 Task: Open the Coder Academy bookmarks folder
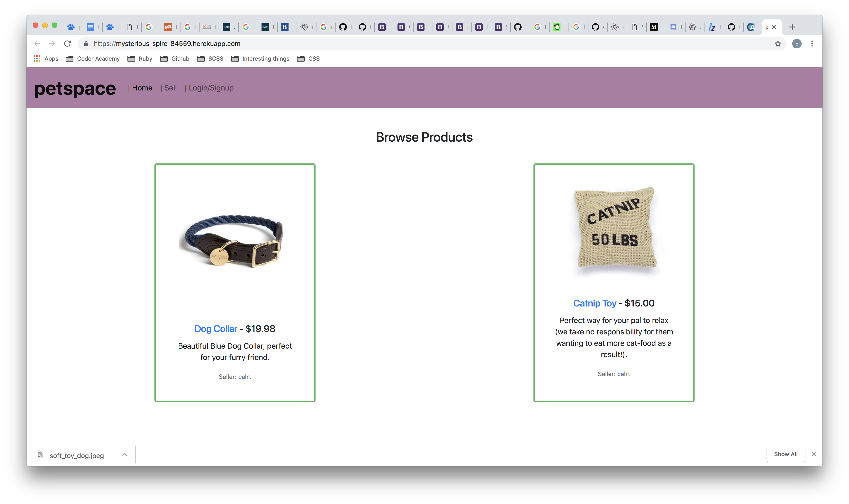(93, 58)
